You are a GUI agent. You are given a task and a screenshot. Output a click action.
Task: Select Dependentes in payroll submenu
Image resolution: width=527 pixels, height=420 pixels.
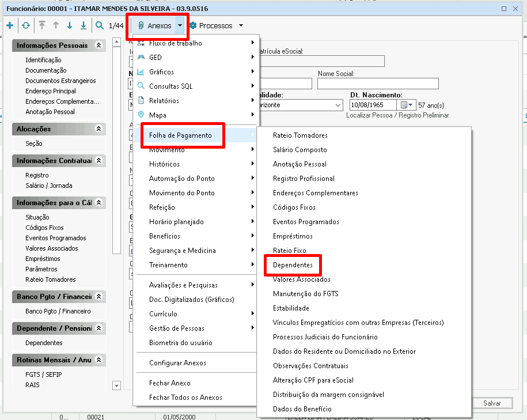pyautogui.click(x=293, y=265)
